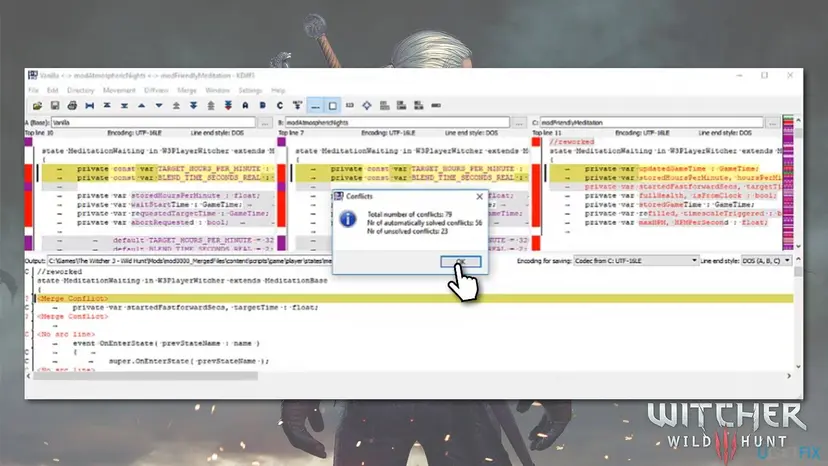The height and width of the screenshot is (466, 828).
Task: Click the colored diff overview strip
Action: [x=788, y=182]
